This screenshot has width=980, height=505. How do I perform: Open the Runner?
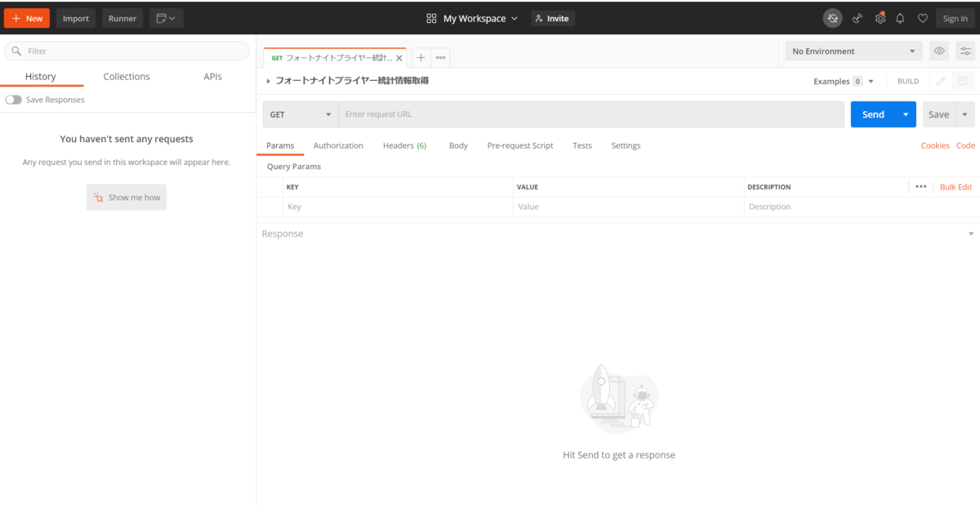point(122,18)
